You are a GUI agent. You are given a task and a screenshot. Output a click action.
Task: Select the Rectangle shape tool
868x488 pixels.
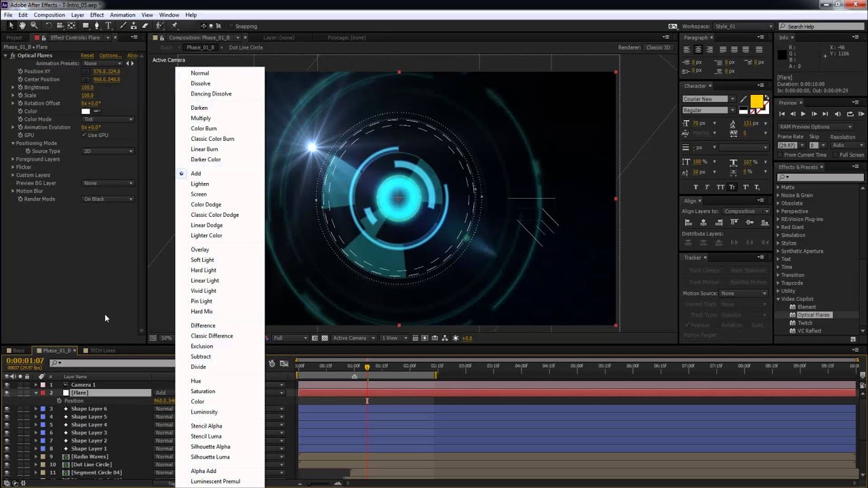(x=85, y=26)
